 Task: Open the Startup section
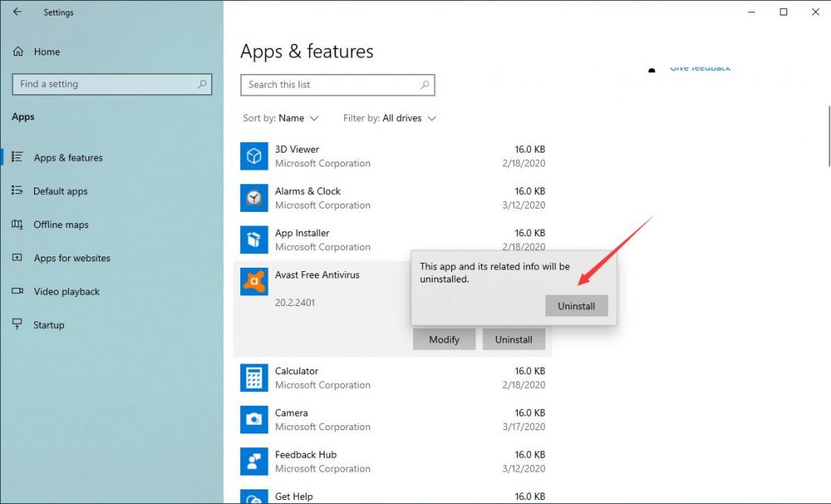tap(49, 325)
